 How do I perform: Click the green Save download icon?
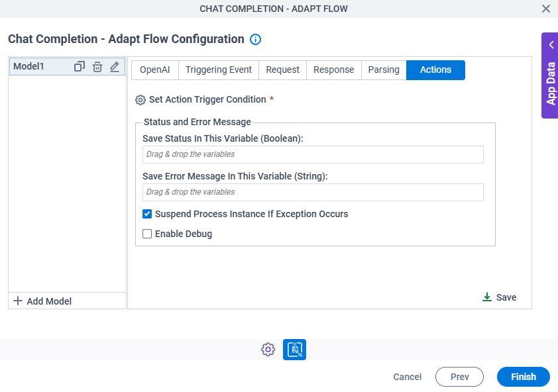point(487,297)
